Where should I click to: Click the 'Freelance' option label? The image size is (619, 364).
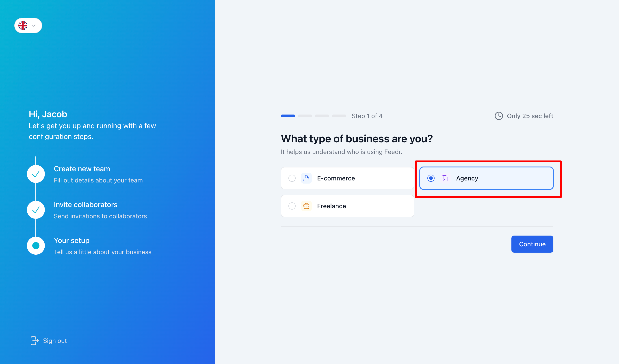click(331, 206)
